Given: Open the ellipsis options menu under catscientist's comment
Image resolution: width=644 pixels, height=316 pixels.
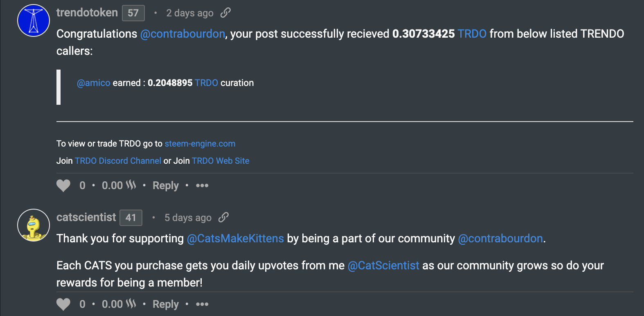Looking at the screenshot, I should point(202,304).
